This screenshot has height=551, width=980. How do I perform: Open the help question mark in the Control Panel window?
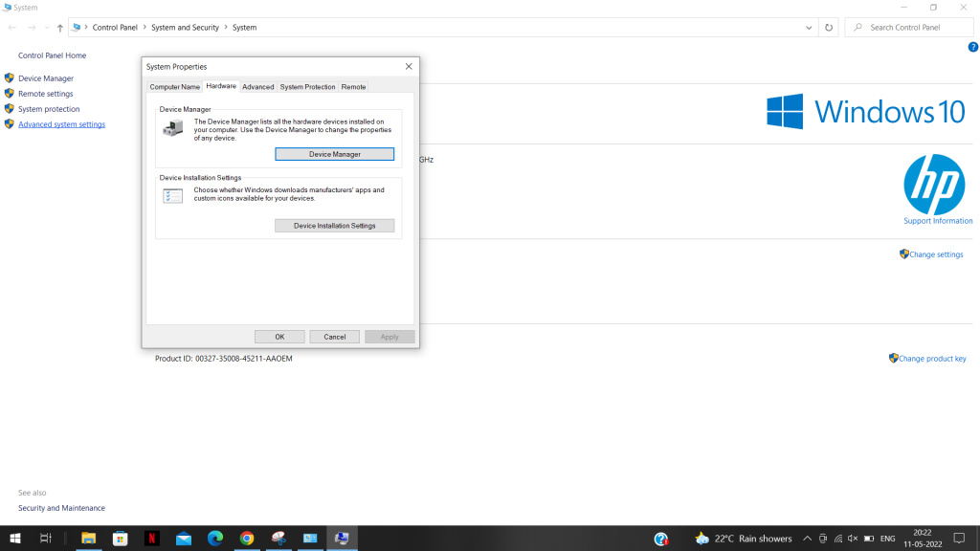pyautogui.click(x=973, y=46)
